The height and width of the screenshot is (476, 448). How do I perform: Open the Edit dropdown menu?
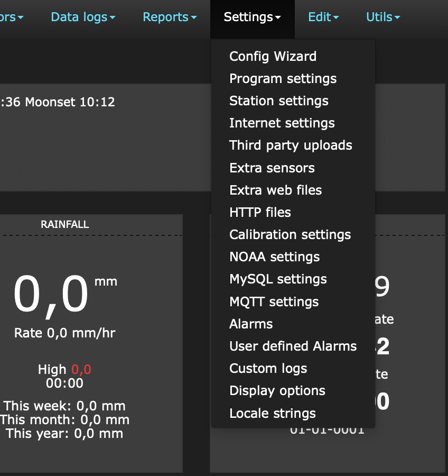coord(323,17)
